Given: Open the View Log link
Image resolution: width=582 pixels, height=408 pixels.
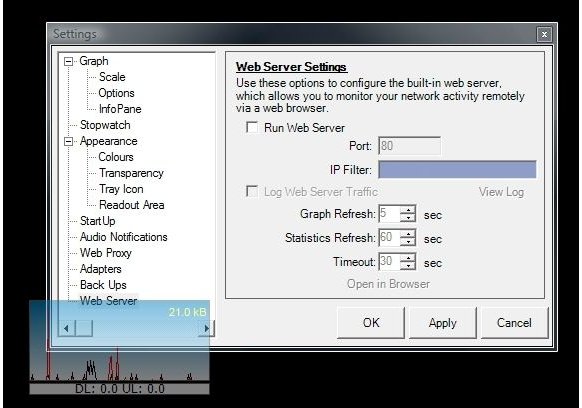Looking at the screenshot, I should pyautogui.click(x=501, y=192).
